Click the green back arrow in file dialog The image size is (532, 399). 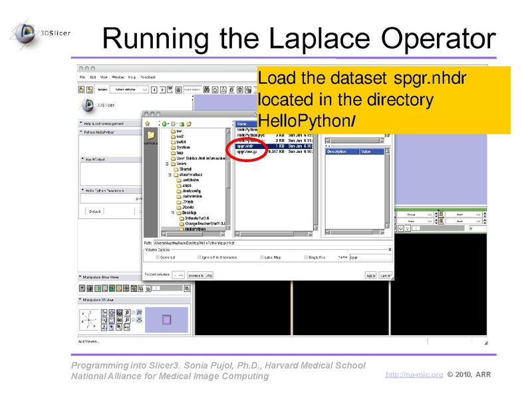coord(164,124)
